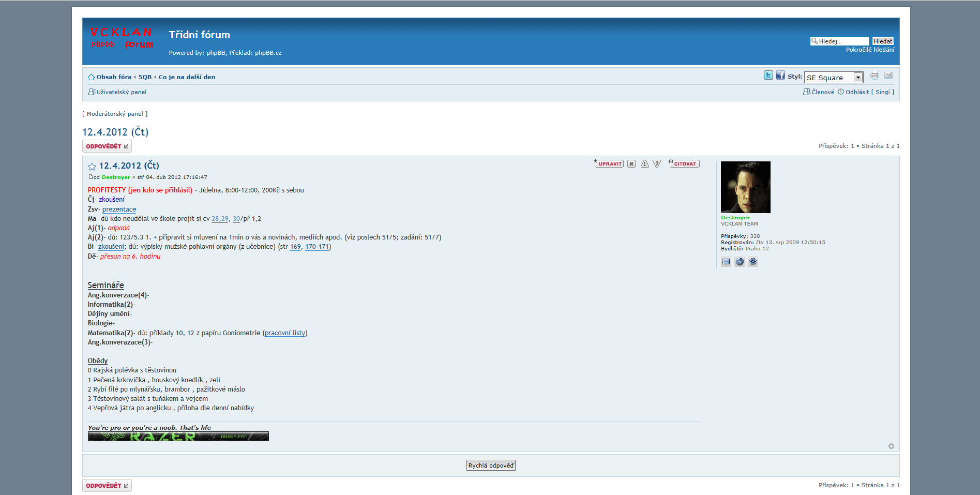Open the Členové members link

pyautogui.click(x=823, y=92)
